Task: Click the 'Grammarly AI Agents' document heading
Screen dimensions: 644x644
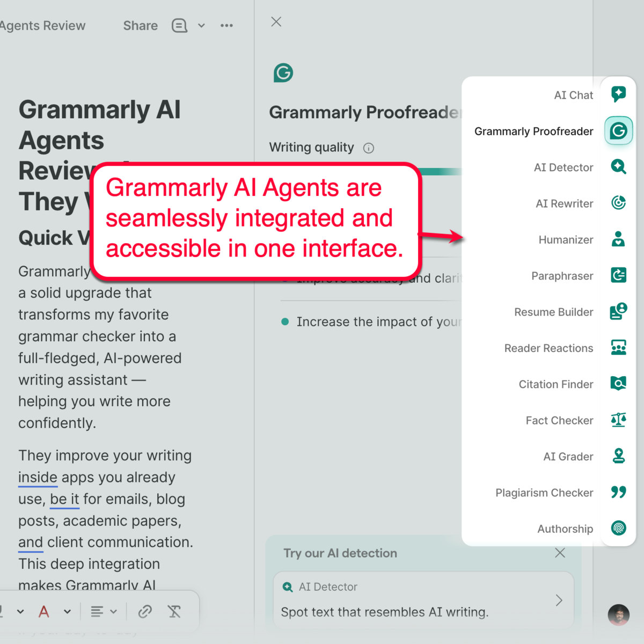Action: [99, 125]
